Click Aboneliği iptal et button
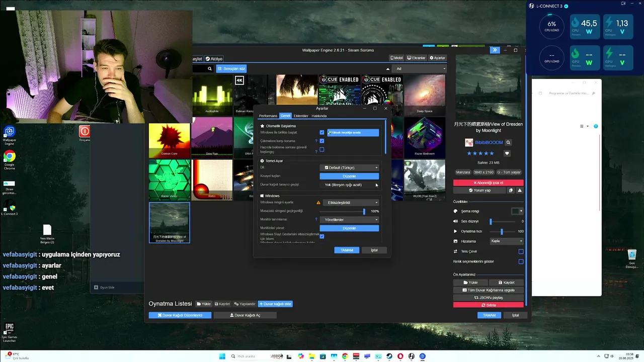 (489, 183)
